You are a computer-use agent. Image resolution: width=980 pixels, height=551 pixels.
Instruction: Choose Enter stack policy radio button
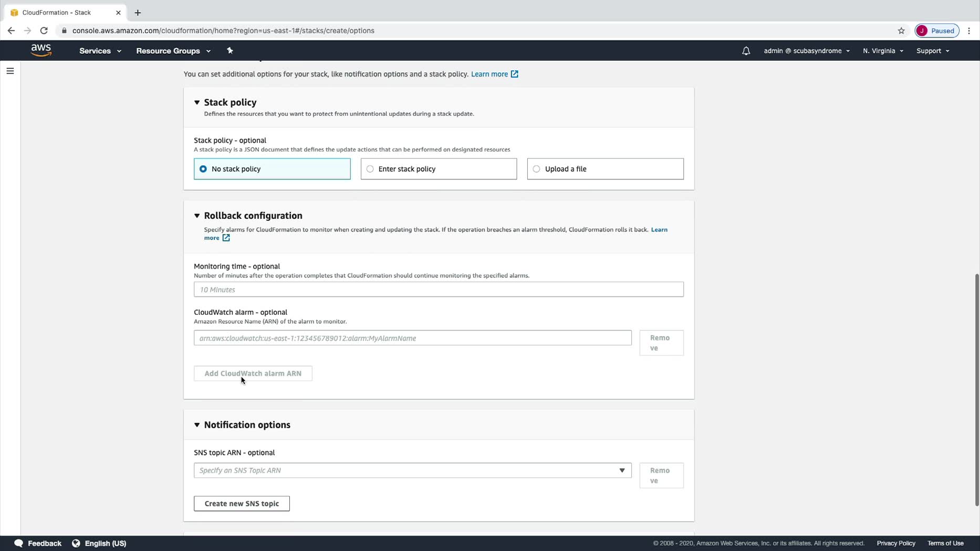(x=370, y=169)
